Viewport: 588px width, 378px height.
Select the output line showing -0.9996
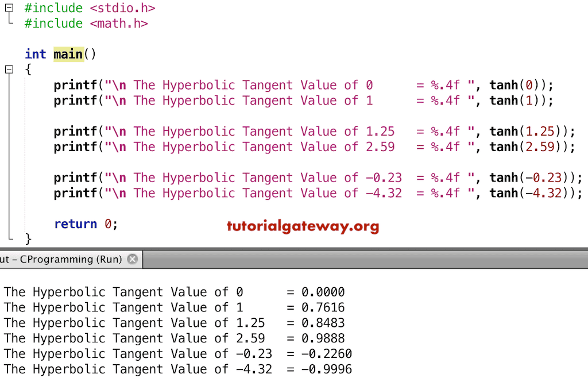[x=172, y=369]
